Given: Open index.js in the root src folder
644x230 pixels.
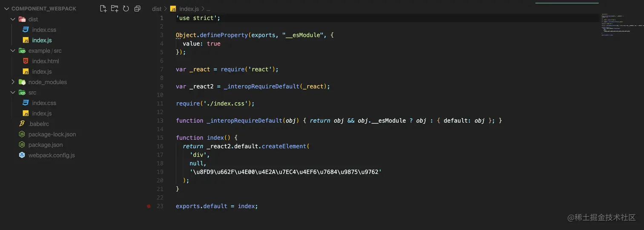Looking at the screenshot, I should point(42,113).
